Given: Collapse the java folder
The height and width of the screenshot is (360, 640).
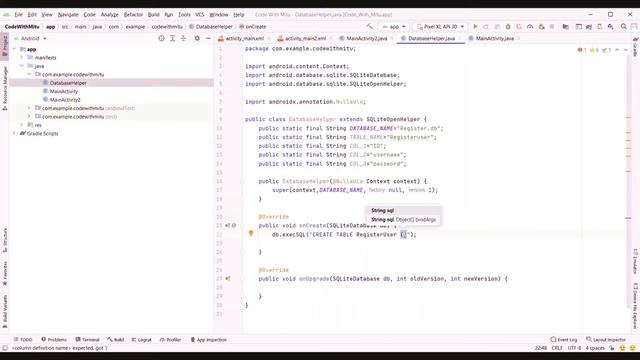Looking at the screenshot, I should pos(22,66).
